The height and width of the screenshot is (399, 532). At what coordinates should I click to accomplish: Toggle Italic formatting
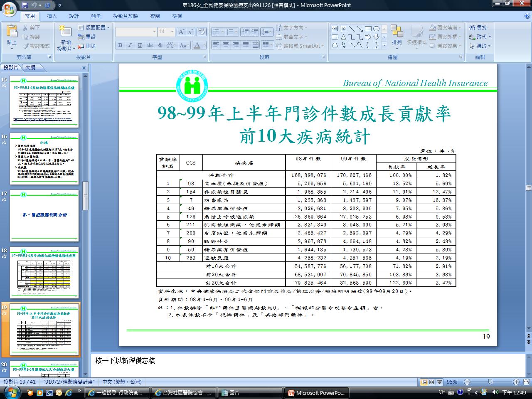130,45
